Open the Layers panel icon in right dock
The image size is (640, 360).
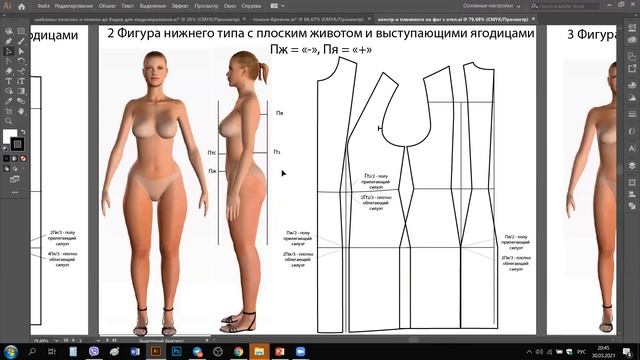(632, 165)
